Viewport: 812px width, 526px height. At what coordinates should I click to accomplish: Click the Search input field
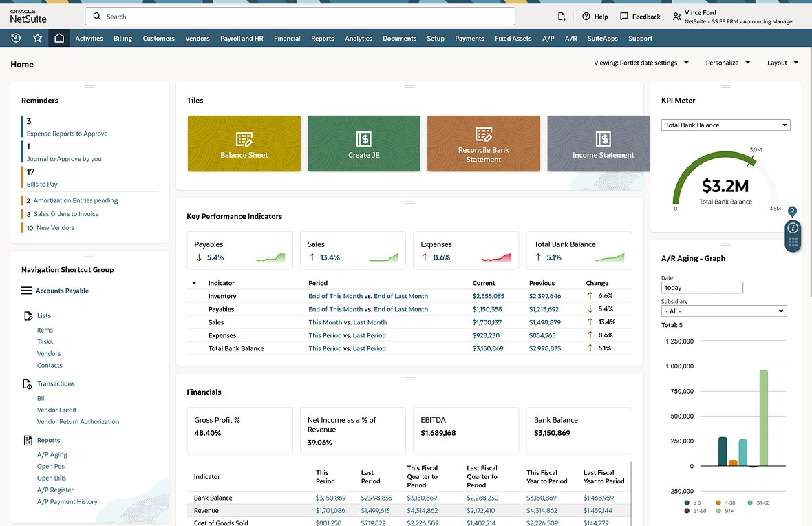coord(299,17)
